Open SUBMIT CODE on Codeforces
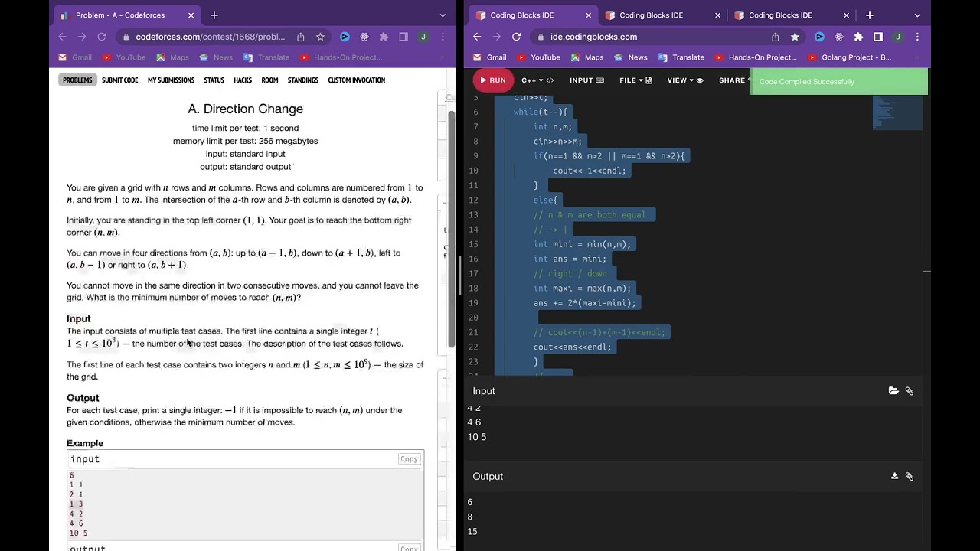This screenshot has height=551, width=980. (119, 80)
